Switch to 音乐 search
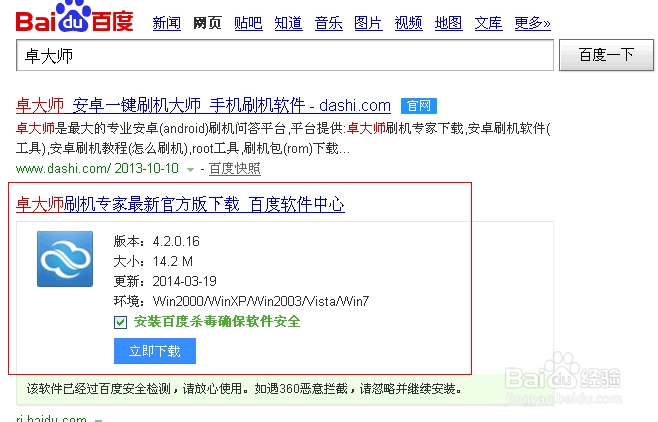The image size is (658, 422). [x=329, y=23]
